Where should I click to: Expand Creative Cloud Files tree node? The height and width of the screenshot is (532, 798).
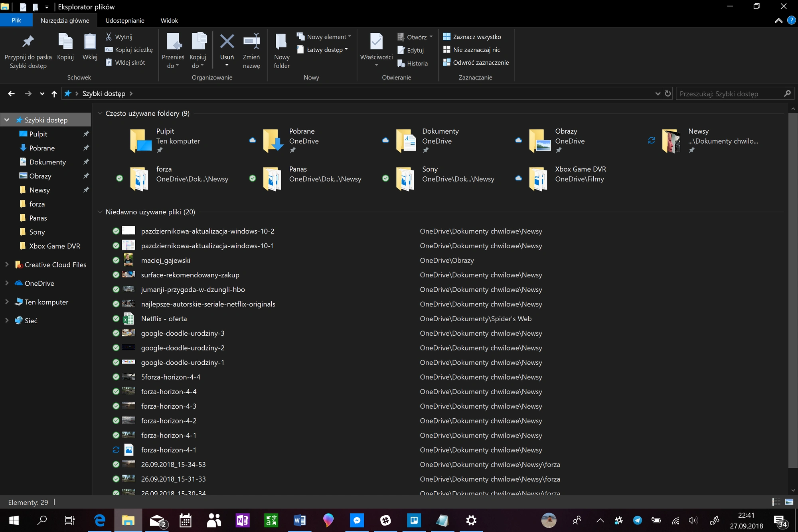point(7,264)
